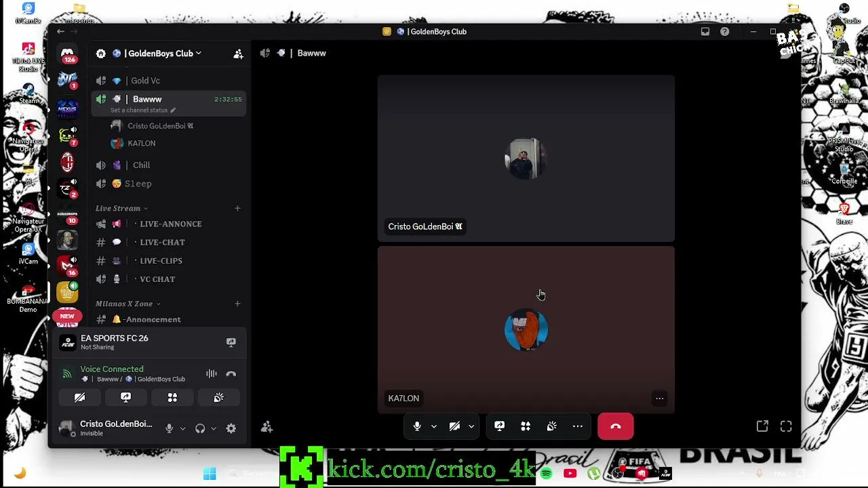Invite members to GoldenBoys Club server
The width and height of the screenshot is (868, 488).
[x=238, y=54]
